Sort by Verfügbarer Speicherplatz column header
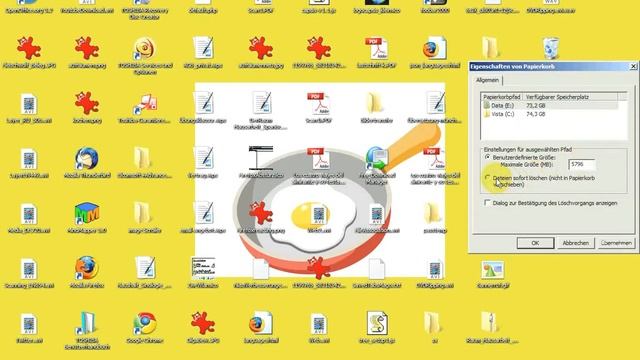640x360 pixels. pos(570,97)
